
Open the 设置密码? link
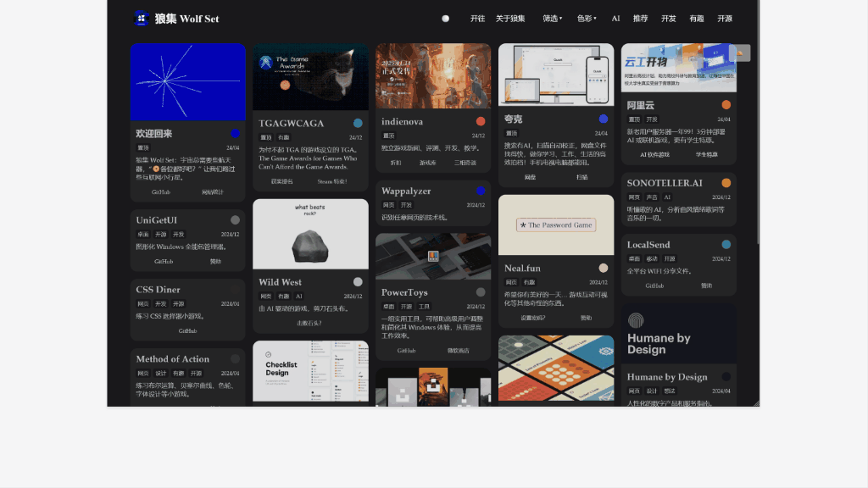point(532,319)
